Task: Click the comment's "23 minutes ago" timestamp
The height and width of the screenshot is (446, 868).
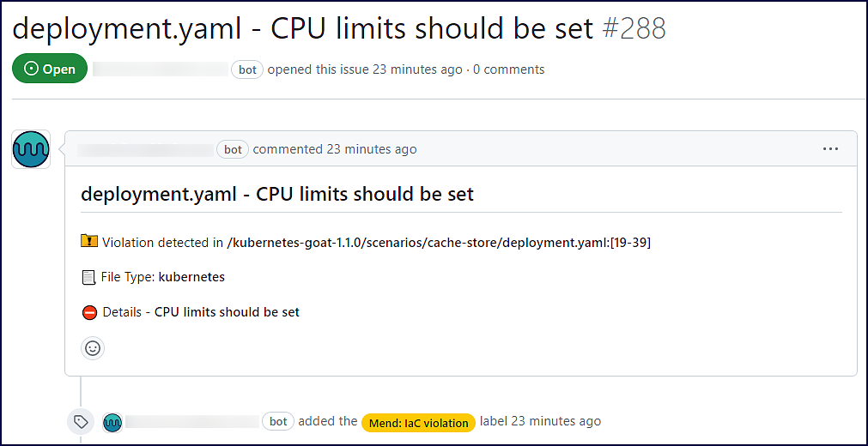Action: click(x=372, y=149)
